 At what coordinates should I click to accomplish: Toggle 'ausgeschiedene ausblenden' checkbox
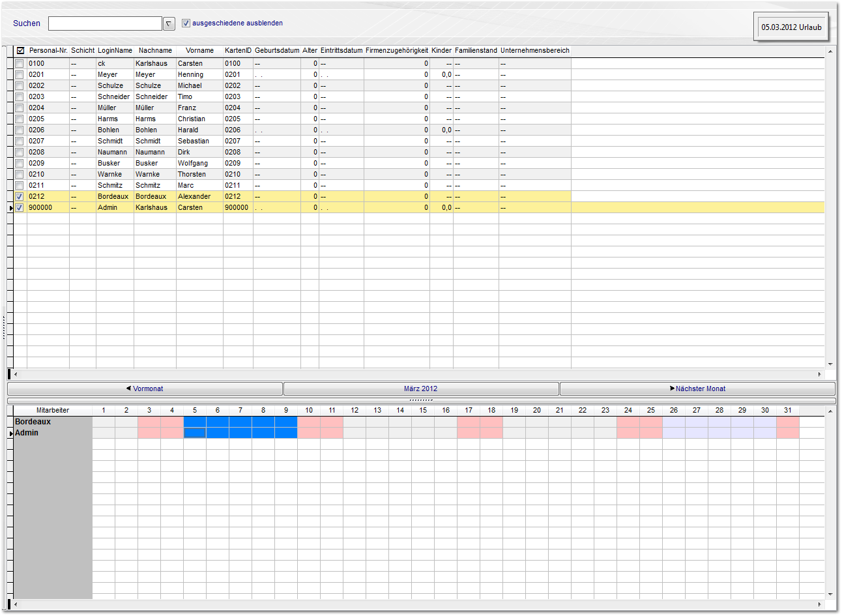point(186,23)
